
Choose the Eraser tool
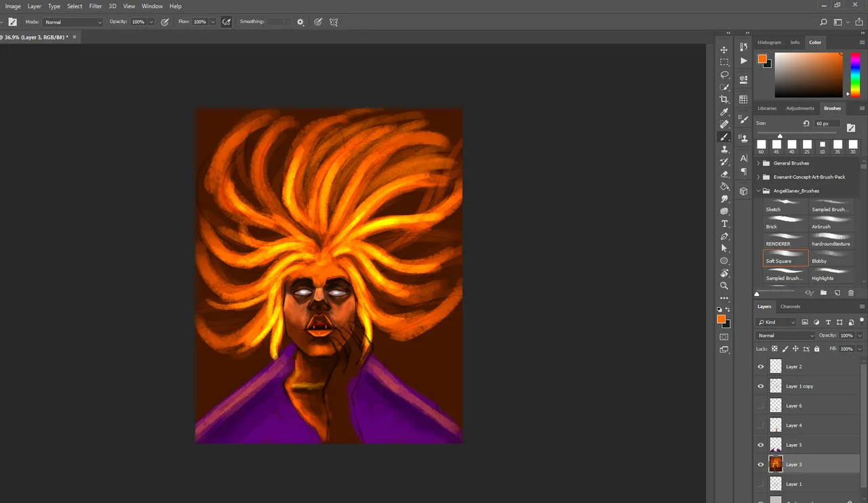coord(724,174)
